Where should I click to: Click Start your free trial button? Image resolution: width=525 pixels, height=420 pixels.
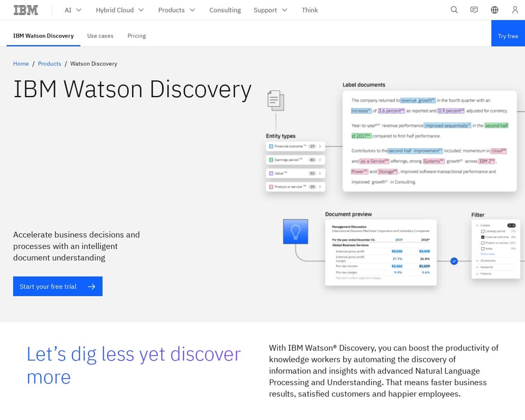57,286
